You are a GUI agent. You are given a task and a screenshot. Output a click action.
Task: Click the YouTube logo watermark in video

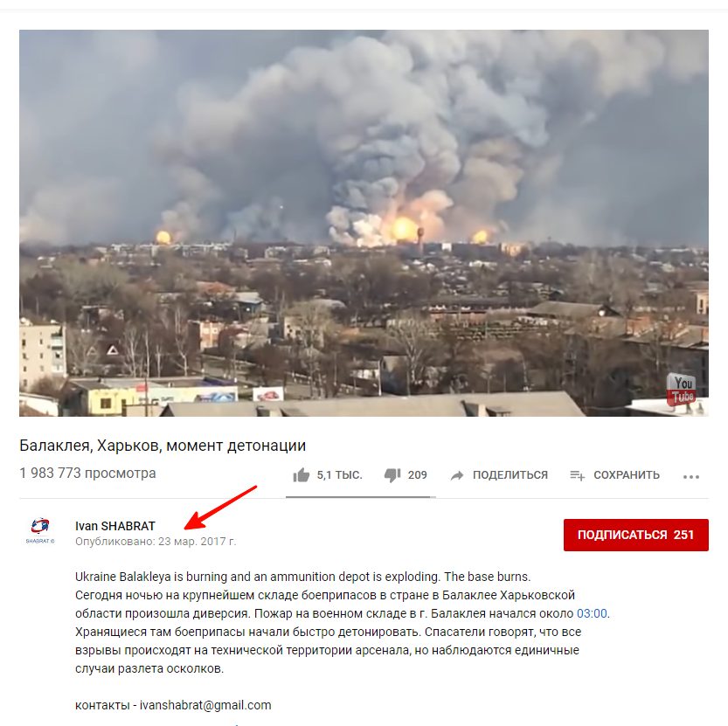click(682, 390)
